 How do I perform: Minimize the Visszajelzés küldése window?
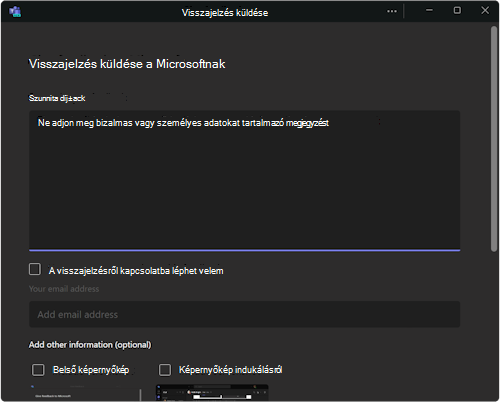pos(429,10)
